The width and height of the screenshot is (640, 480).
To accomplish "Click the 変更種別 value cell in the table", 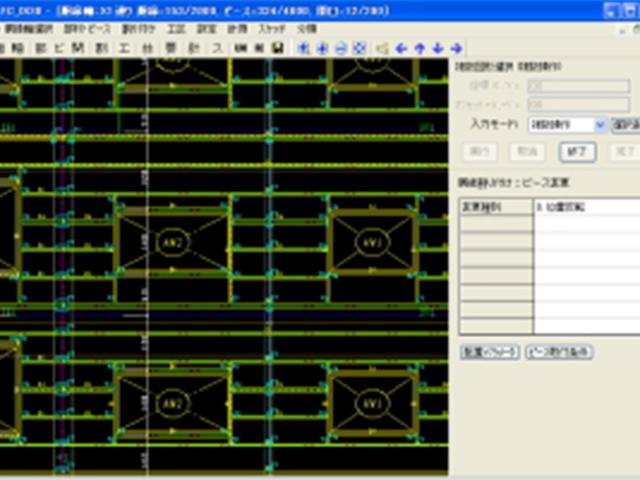I will click(585, 207).
